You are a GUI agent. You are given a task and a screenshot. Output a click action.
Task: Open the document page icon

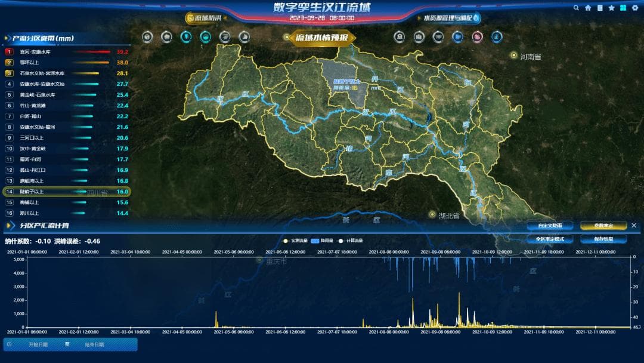point(600,8)
